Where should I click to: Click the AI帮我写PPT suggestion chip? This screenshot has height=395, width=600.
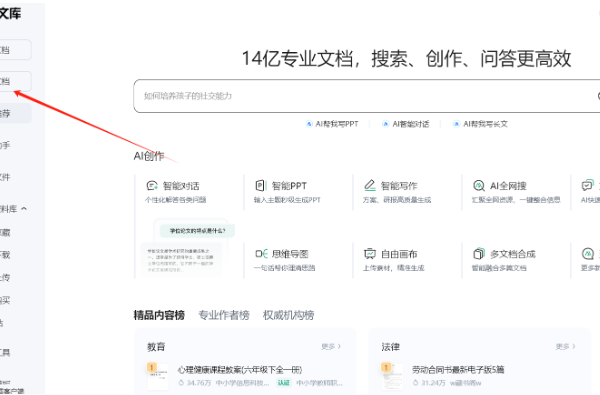coord(332,124)
